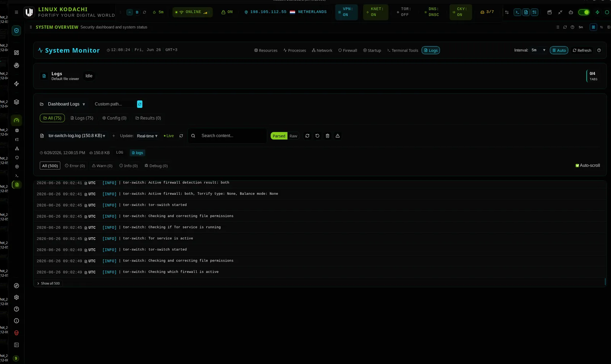Open the Resources tab
The height and width of the screenshot is (364, 611).
[x=266, y=50]
